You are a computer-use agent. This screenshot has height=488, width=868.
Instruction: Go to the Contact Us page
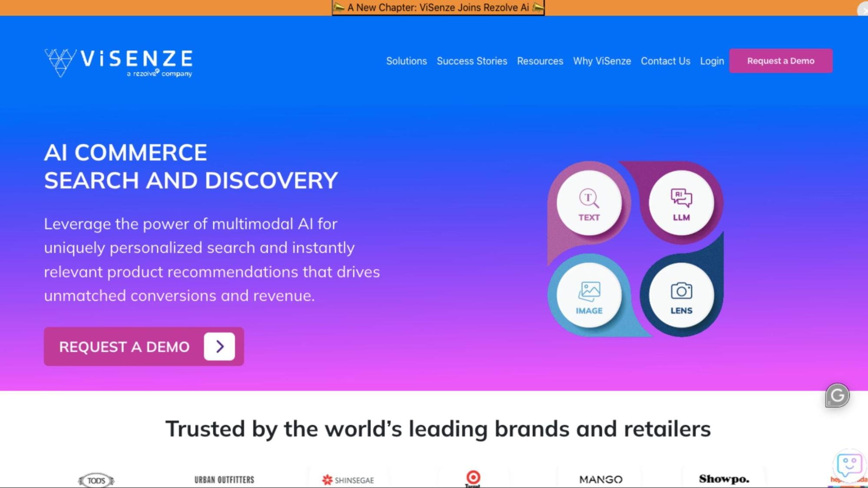(665, 61)
